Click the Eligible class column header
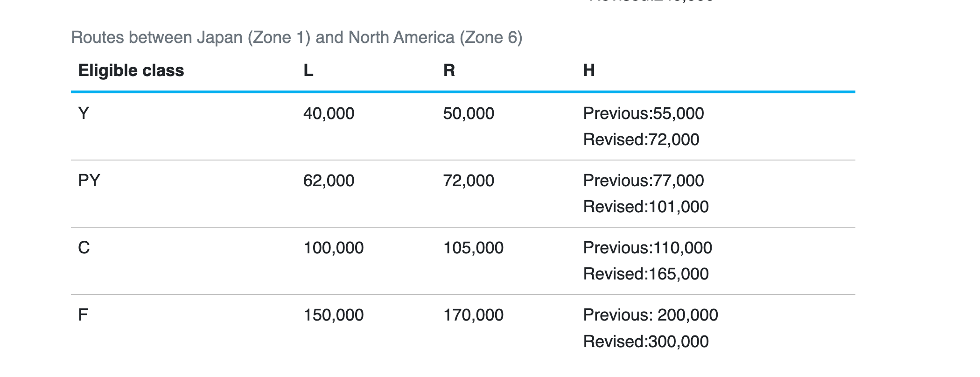 click(131, 70)
